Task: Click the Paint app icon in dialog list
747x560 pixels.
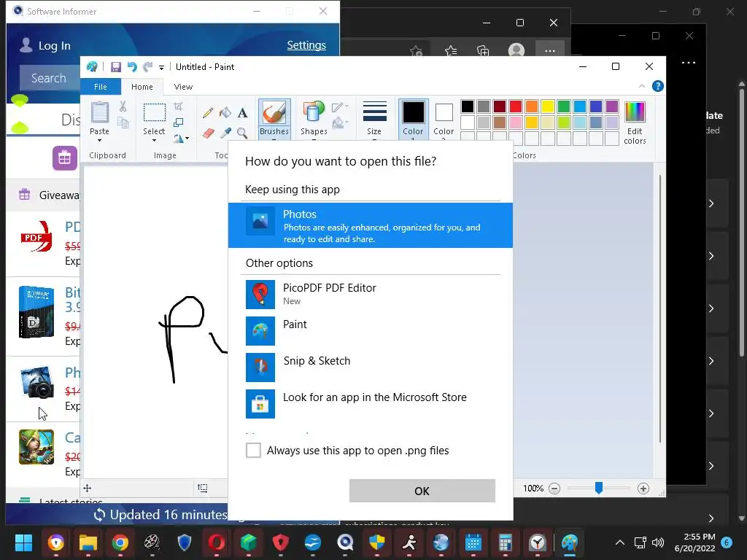Action: pos(260,331)
